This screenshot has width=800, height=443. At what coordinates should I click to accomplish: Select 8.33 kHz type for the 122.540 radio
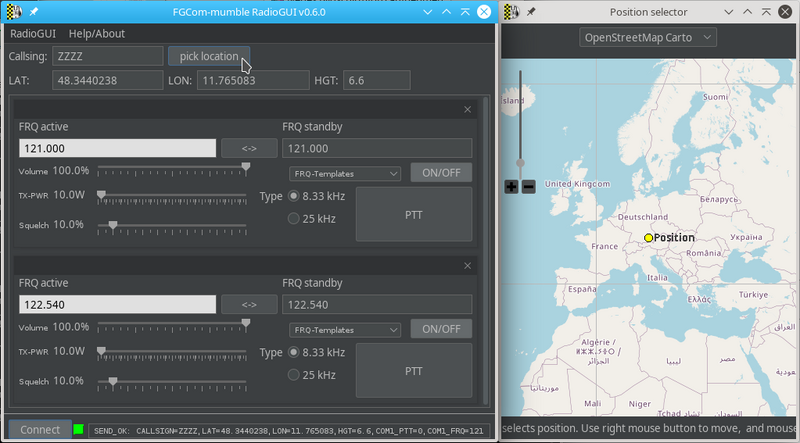click(293, 352)
